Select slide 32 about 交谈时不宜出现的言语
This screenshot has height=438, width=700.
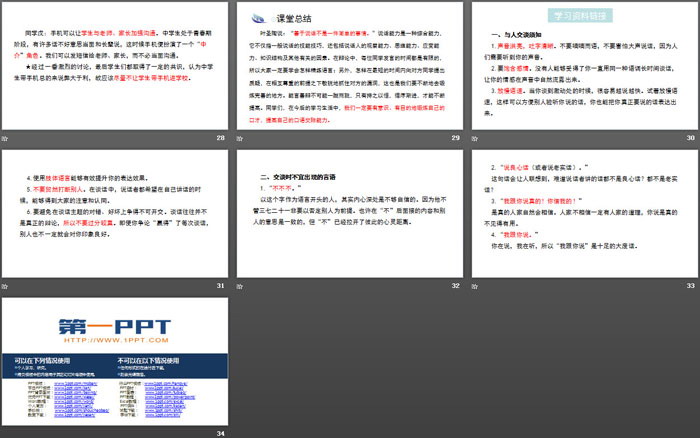click(348, 213)
